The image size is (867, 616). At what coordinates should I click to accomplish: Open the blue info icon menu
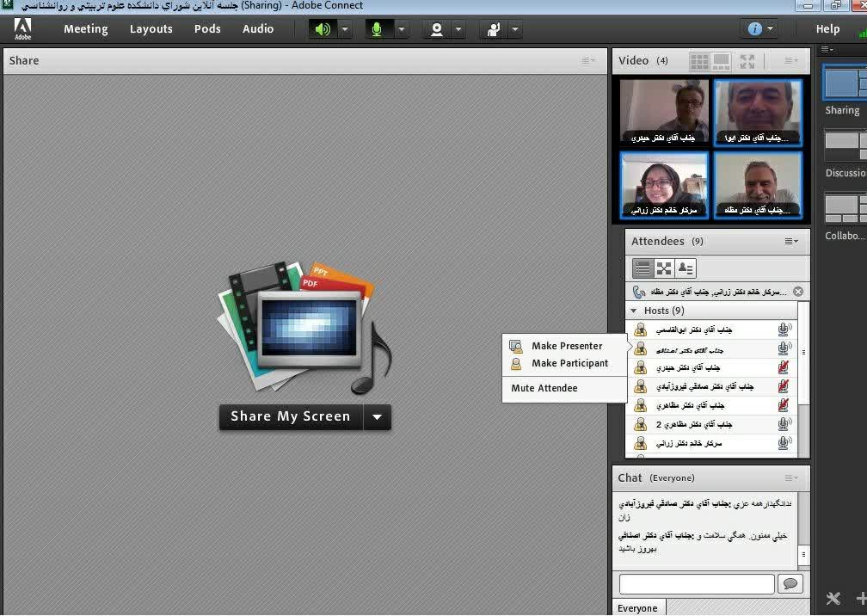754,29
